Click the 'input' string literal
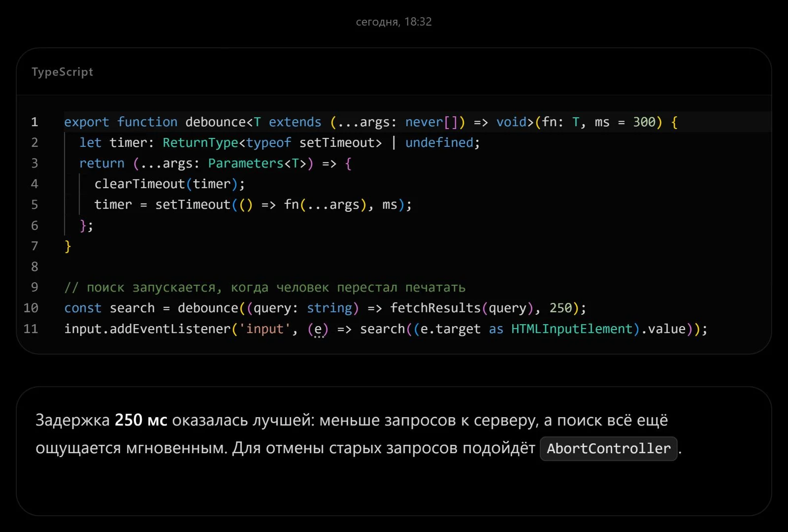Screen dimensions: 788x532 [x=265, y=329]
